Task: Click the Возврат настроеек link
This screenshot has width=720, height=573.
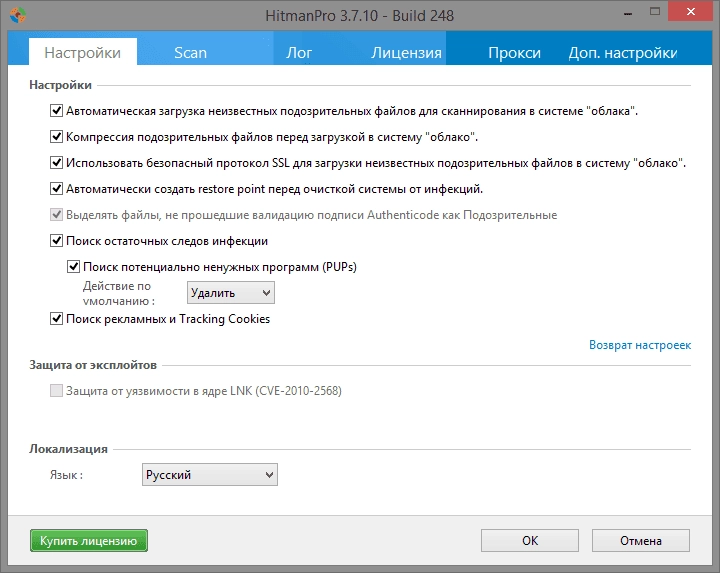Action: point(640,345)
